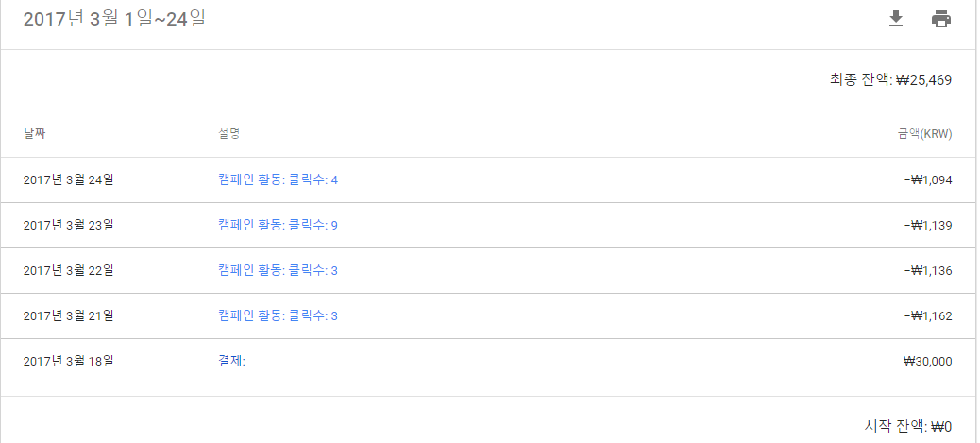The image size is (980, 443).
Task: Click the download statement icon
Action: (x=896, y=19)
